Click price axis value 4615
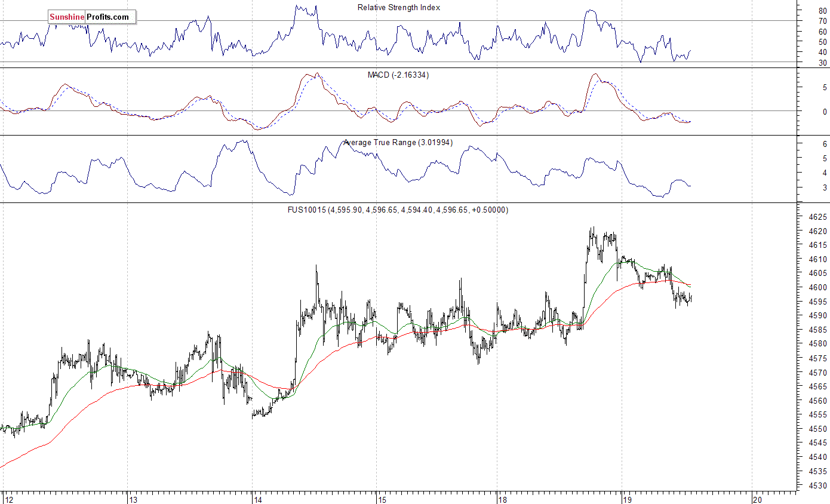The width and height of the screenshot is (830, 504). (x=817, y=245)
